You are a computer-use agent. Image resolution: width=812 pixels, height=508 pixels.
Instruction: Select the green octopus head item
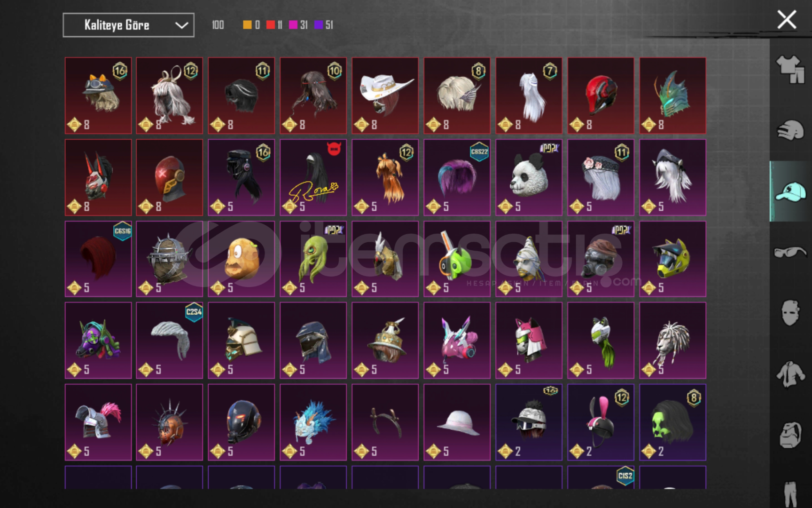click(x=313, y=259)
